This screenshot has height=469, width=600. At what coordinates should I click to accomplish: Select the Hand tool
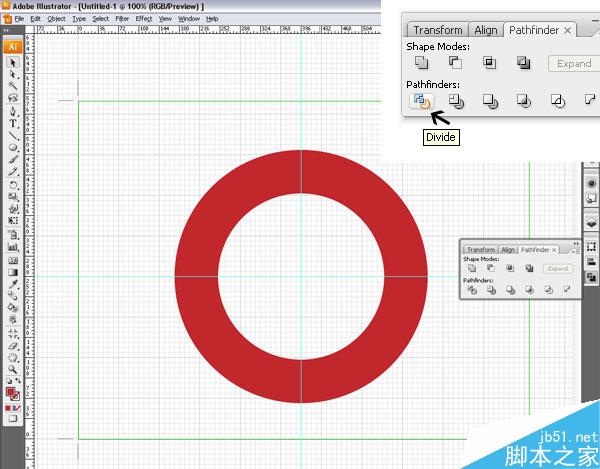13,358
